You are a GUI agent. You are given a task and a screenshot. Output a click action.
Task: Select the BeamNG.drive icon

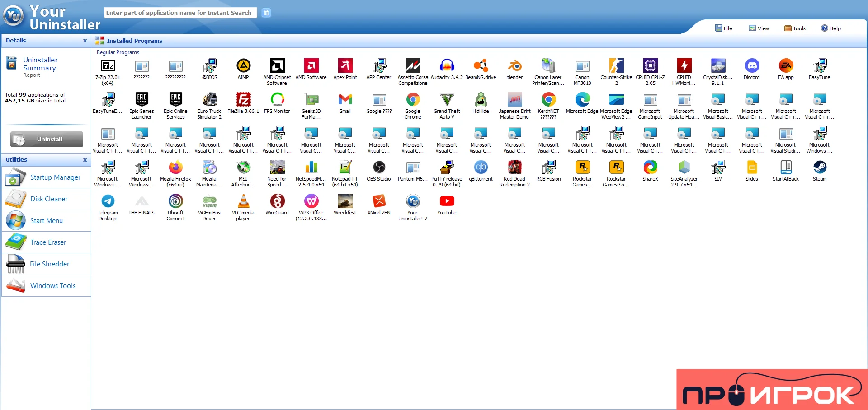tap(481, 66)
